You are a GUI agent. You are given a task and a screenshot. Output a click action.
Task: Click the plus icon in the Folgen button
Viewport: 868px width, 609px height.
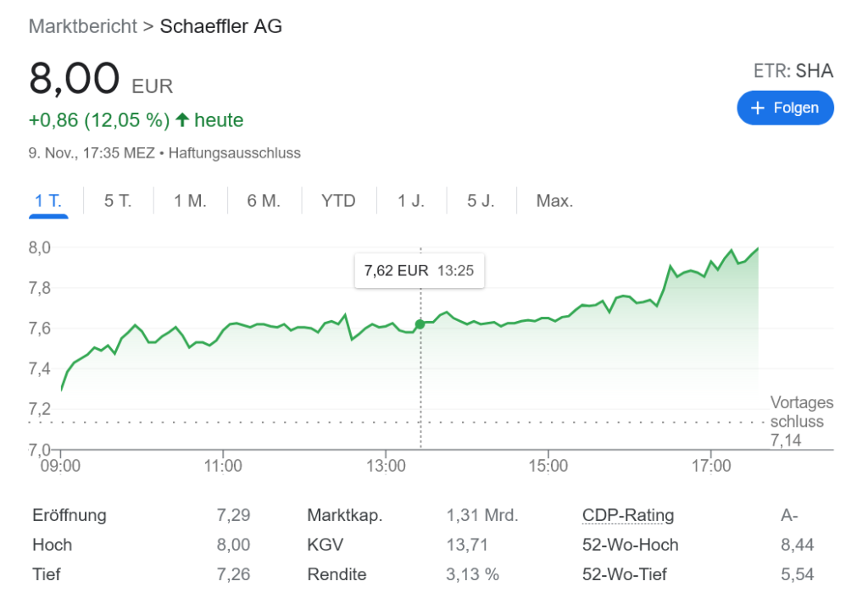[x=759, y=108]
